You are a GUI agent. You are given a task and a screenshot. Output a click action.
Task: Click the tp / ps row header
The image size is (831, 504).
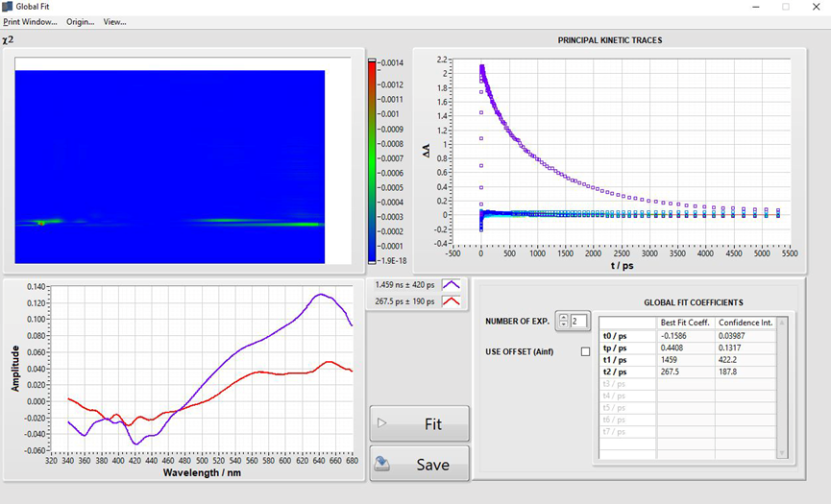coord(627,348)
